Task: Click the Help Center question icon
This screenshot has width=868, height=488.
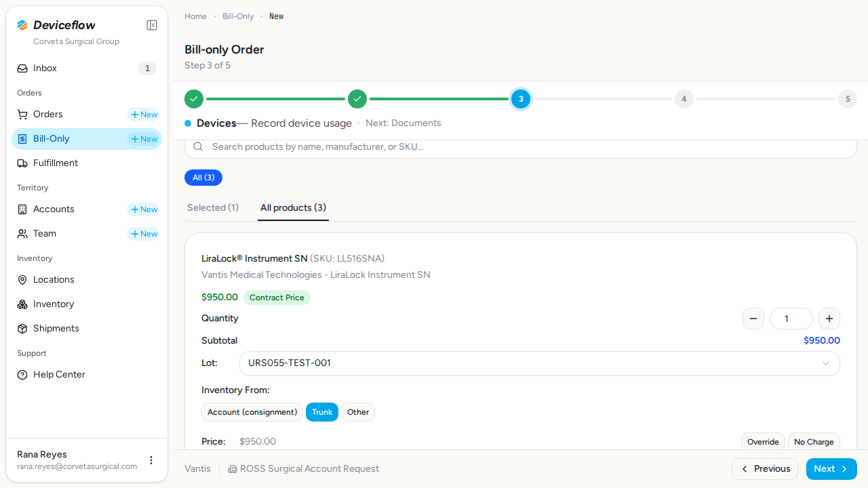Action: [x=22, y=375]
